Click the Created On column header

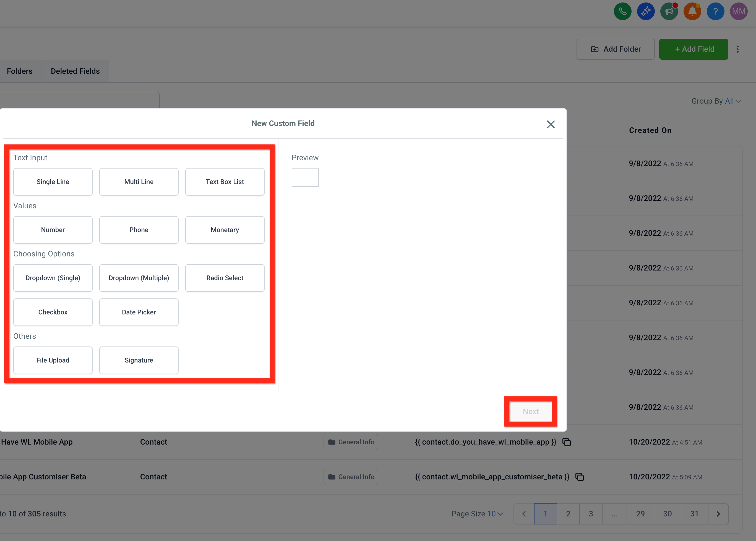pyautogui.click(x=650, y=130)
